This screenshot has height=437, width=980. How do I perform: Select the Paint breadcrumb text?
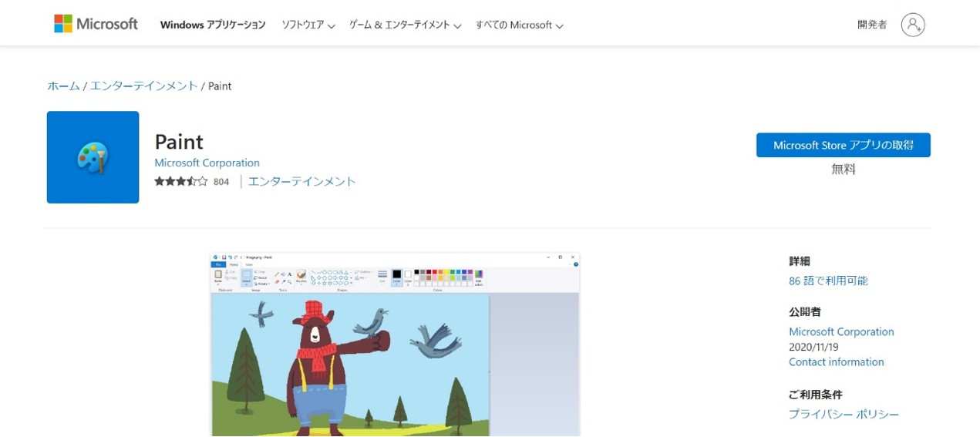tap(220, 86)
